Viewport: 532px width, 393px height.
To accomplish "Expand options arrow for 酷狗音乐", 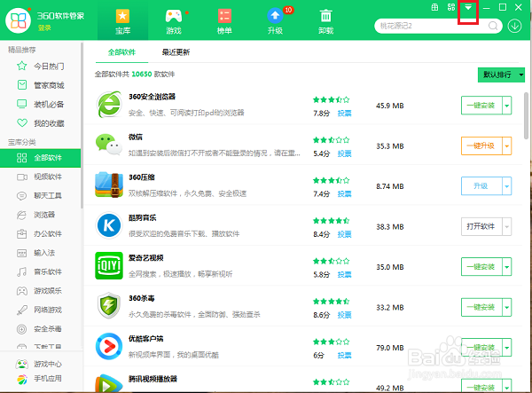I will tap(507, 226).
